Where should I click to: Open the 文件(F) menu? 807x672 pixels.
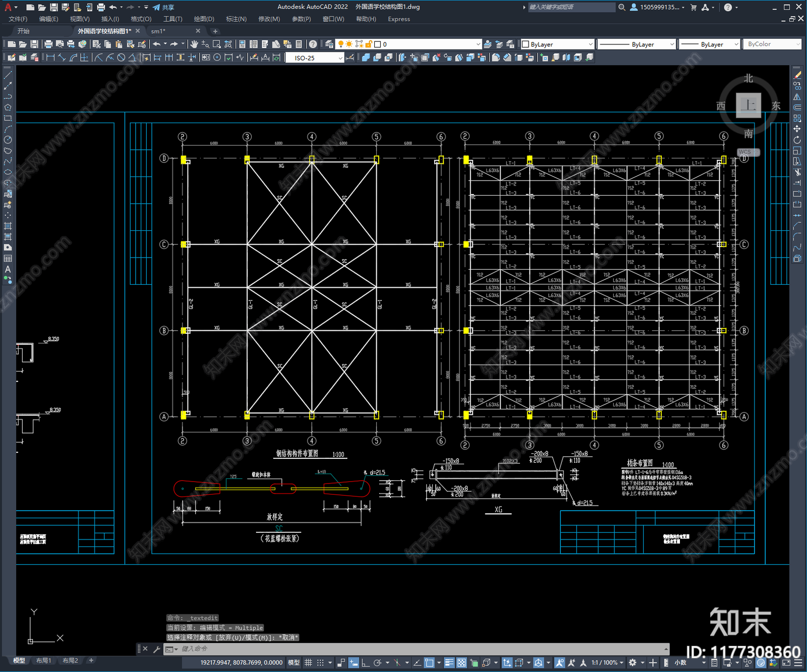coord(18,19)
